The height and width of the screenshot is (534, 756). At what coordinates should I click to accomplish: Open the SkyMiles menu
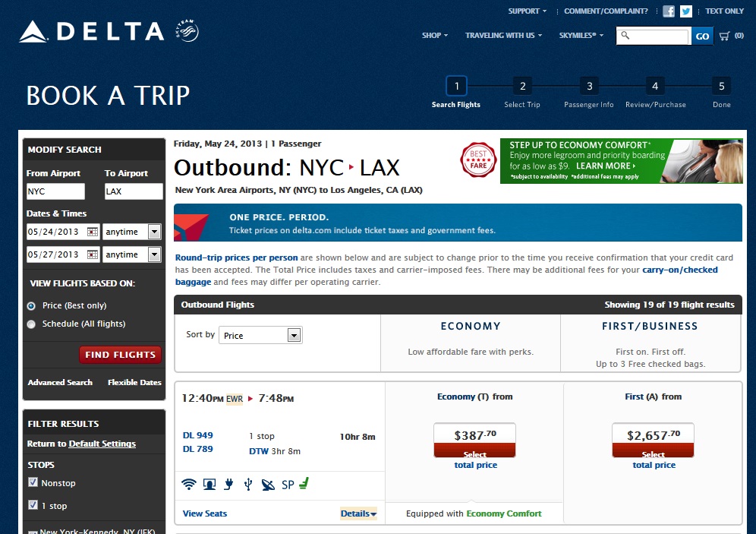(581, 36)
